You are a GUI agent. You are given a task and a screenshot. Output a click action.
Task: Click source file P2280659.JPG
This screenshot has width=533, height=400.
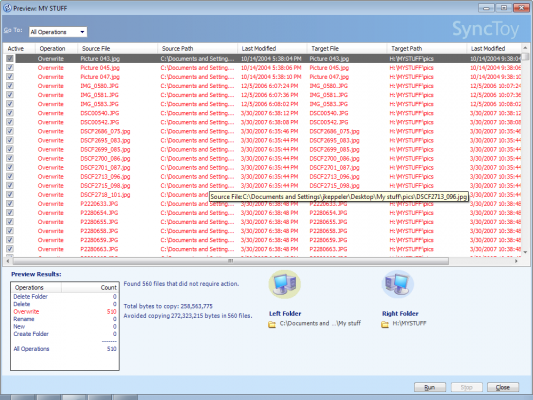point(99,240)
